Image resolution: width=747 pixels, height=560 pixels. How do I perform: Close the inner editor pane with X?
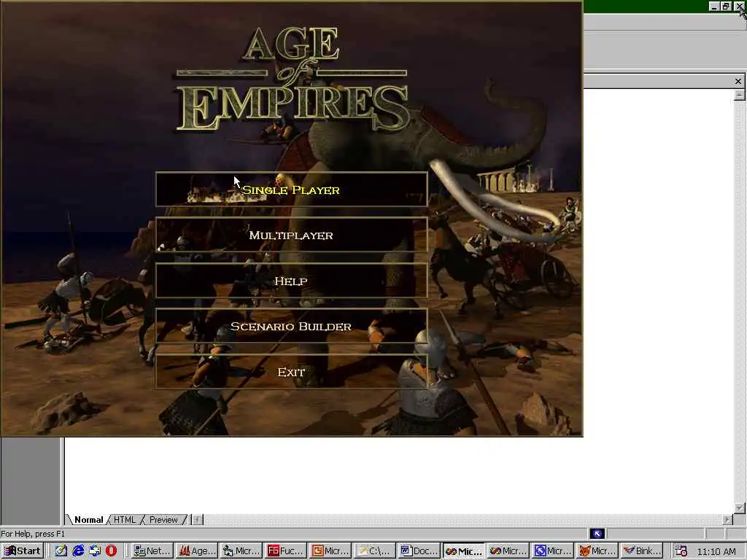(x=738, y=82)
